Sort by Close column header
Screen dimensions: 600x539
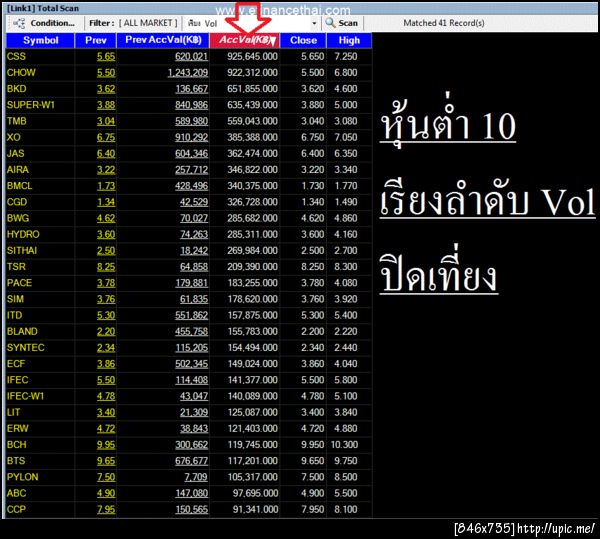click(303, 41)
